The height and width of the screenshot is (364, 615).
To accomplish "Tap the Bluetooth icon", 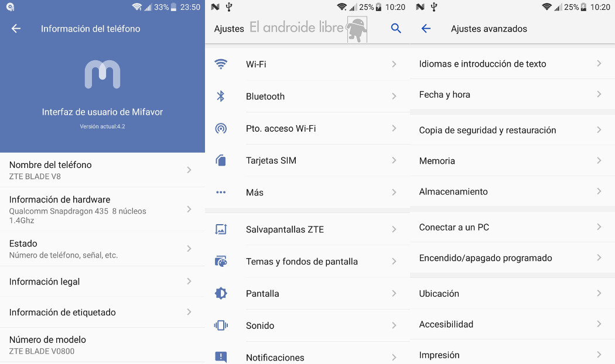I will point(221,97).
